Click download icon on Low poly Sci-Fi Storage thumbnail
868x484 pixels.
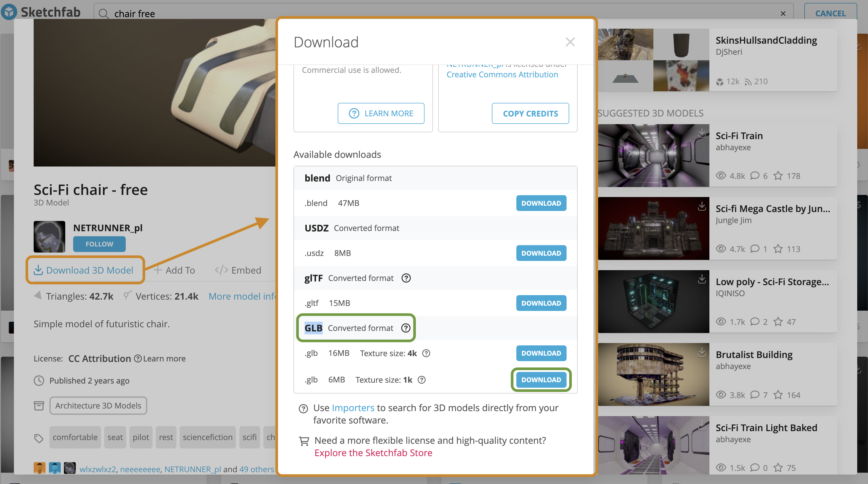702,279
